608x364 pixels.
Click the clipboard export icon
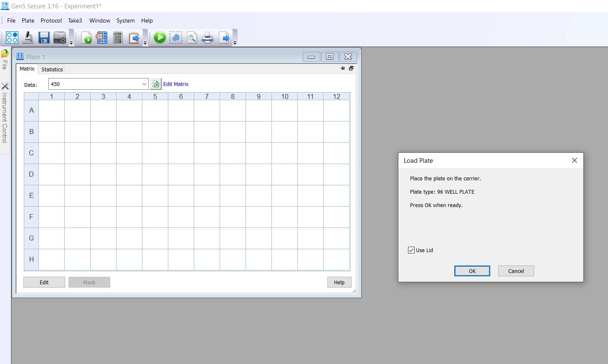[x=134, y=38]
